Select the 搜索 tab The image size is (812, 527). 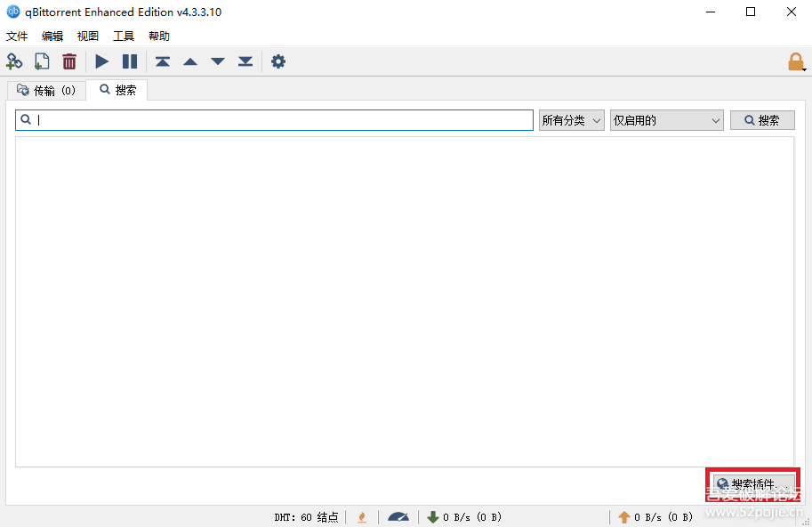(x=117, y=90)
